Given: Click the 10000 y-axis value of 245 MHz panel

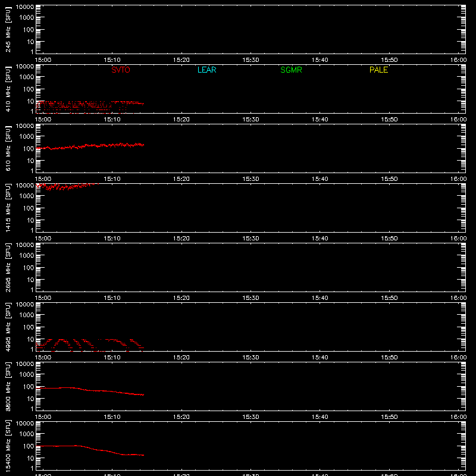Looking at the screenshot, I should (x=25, y=7).
